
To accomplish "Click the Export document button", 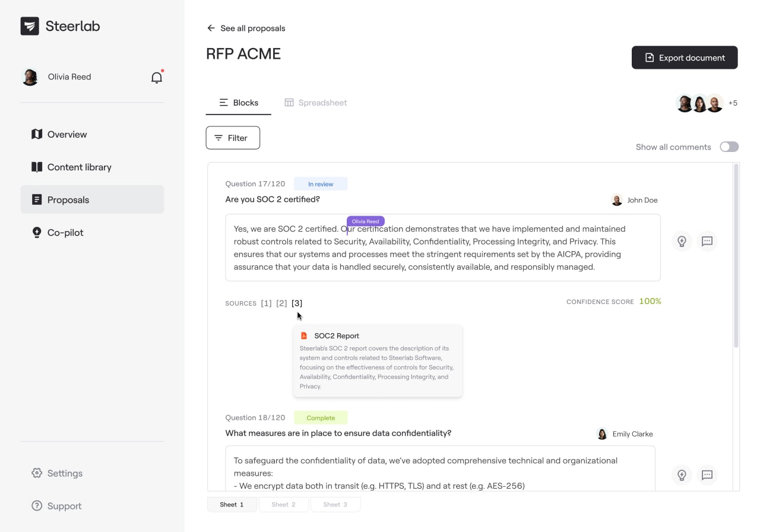I will [x=685, y=58].
